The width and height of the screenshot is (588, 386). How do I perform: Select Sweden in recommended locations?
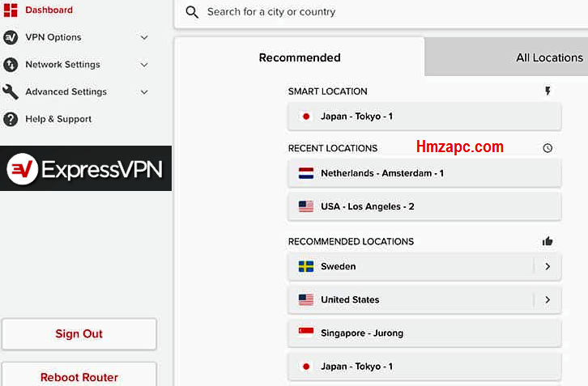pyautogui.click(x=424, y=266)
